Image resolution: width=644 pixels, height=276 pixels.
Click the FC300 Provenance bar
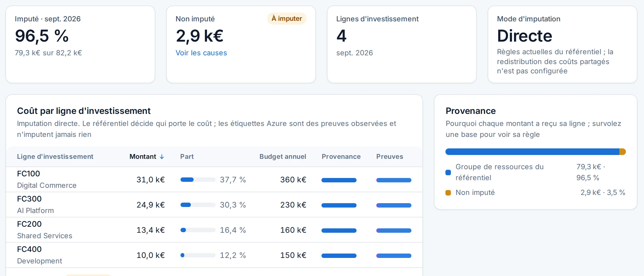(x=339, y=205)
